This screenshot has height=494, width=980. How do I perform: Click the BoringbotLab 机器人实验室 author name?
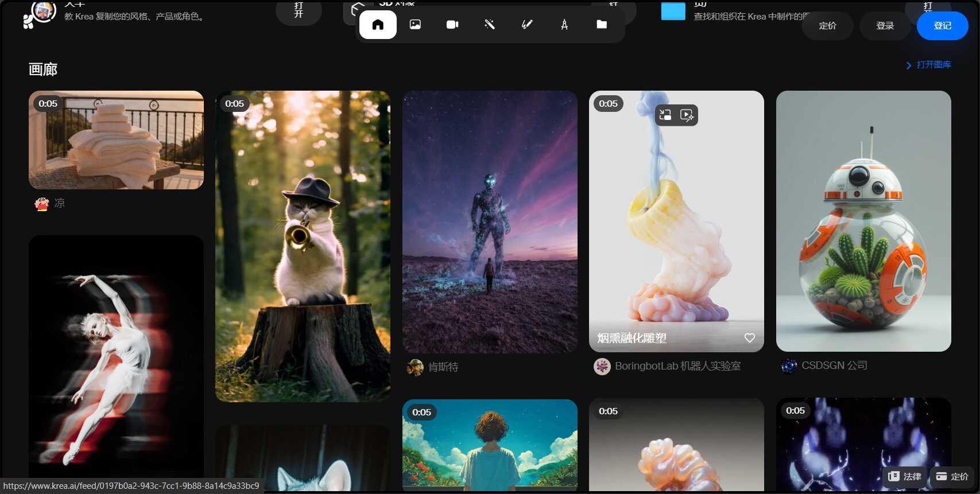coord(678,366)
